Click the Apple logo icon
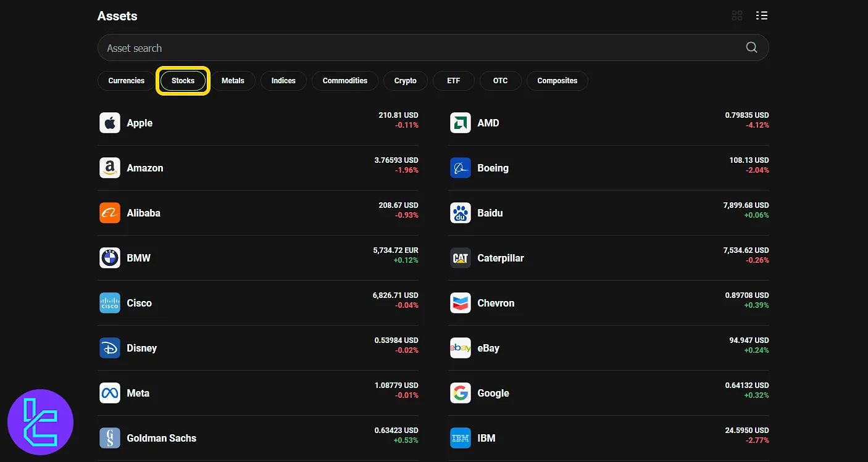The image size is (868, 462). click(x=110, y=123)
